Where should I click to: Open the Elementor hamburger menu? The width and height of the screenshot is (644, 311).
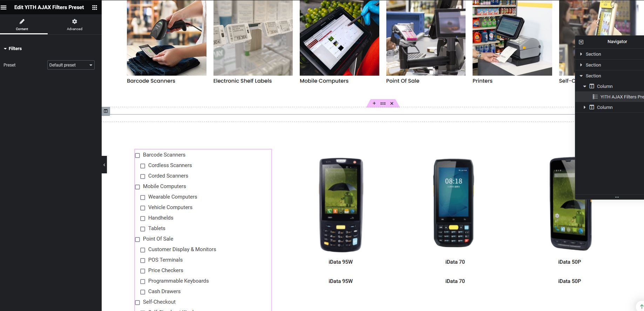click(4, 7)
